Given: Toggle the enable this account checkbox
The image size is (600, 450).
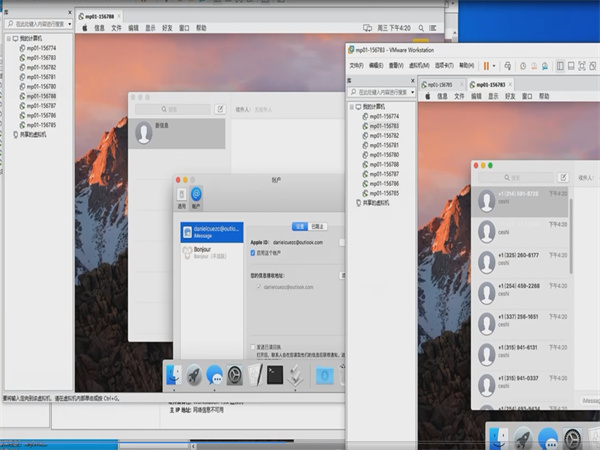Looking at the screenshot, I should click(x=253, y=254).
